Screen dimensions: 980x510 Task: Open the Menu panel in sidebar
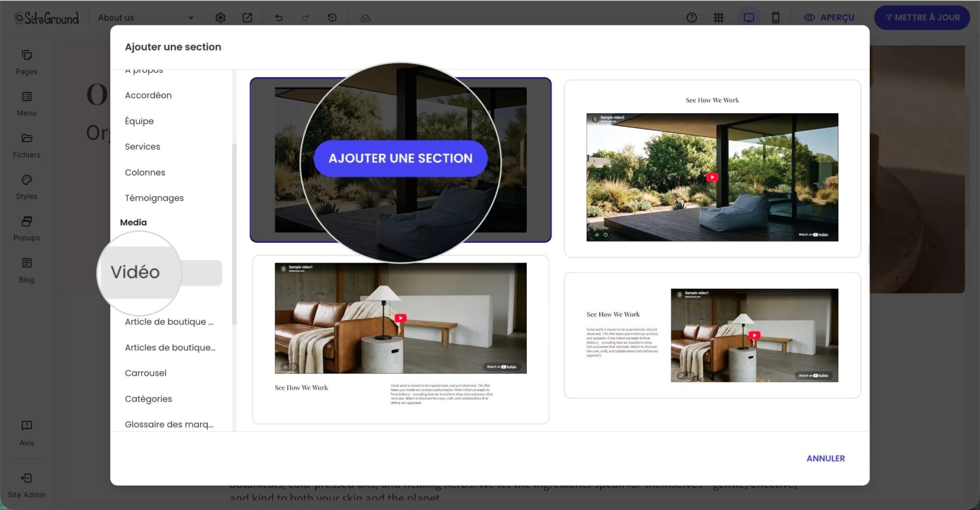27,104
